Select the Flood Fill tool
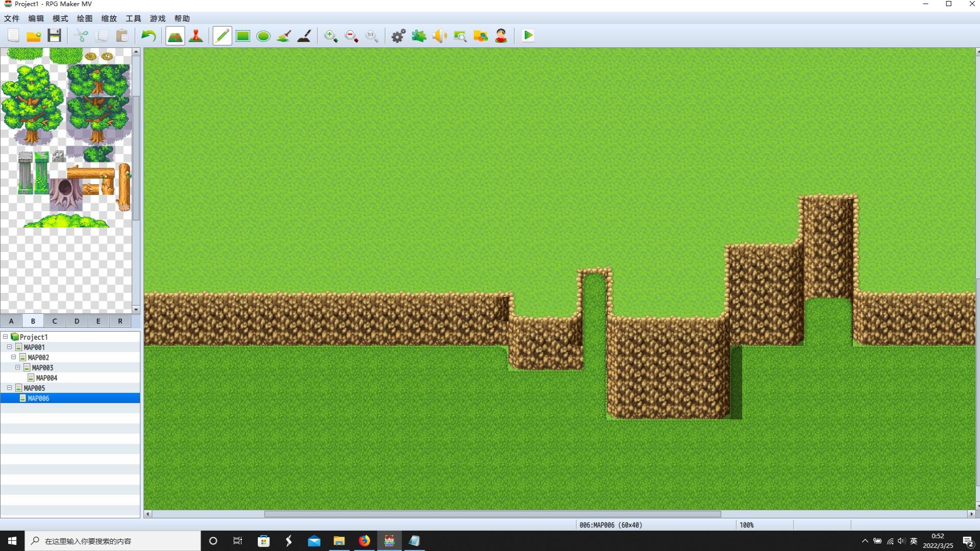 pyautogui.click(x=284, y=36)
